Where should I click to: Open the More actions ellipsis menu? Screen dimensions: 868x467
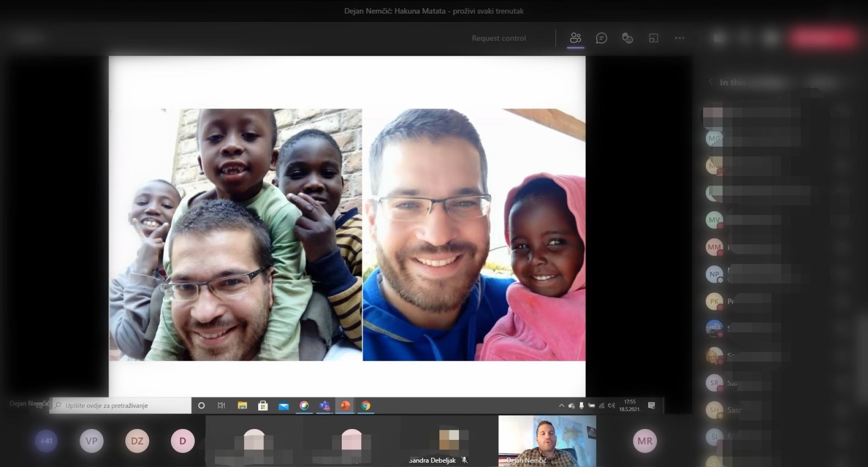[679, 38]
